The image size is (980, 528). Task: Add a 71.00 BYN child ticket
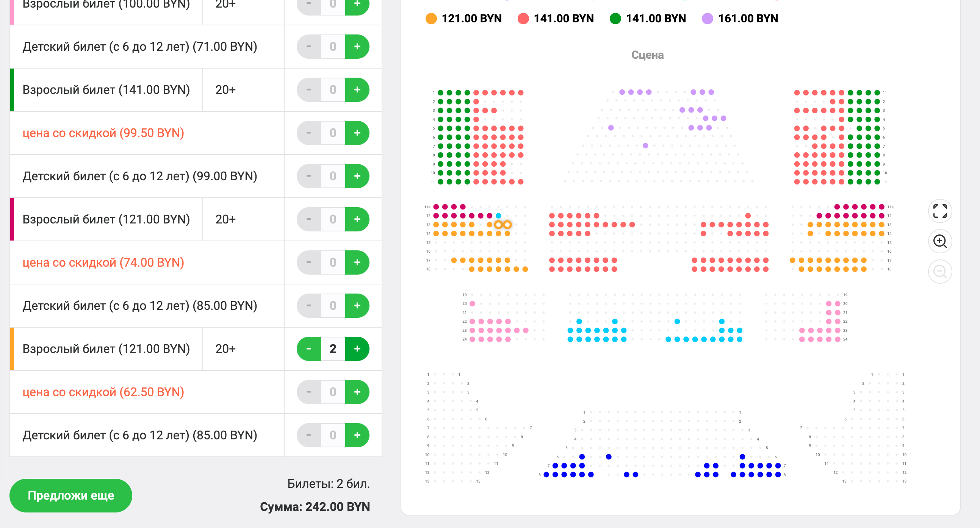(357, 47)
